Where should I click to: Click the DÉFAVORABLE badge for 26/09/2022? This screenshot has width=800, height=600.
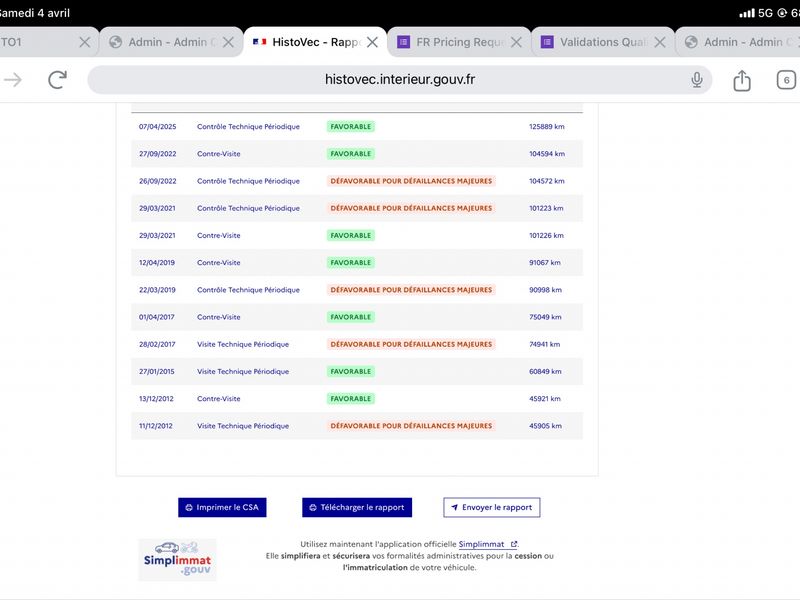point(411,181)
